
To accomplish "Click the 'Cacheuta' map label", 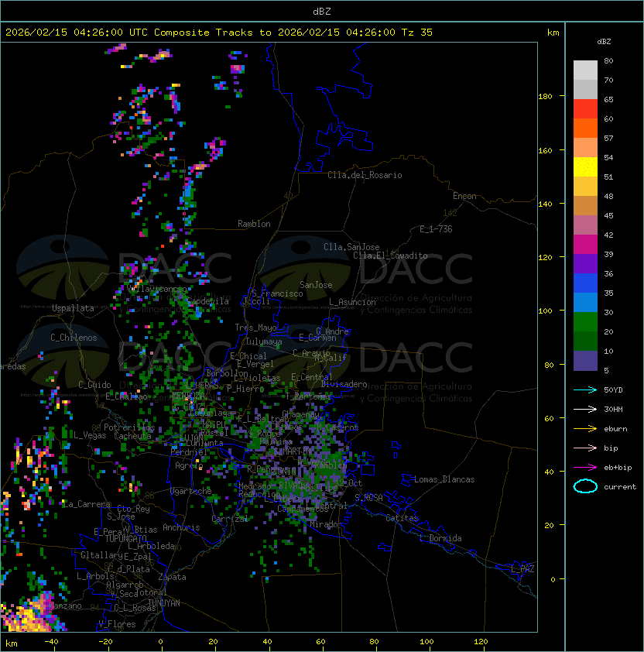I will 132,436.
